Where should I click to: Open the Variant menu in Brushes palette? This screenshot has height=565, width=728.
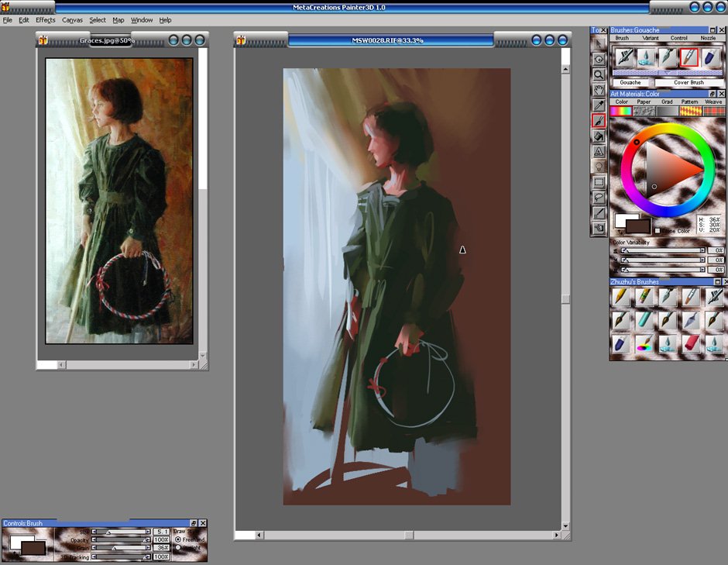point(651,38)
